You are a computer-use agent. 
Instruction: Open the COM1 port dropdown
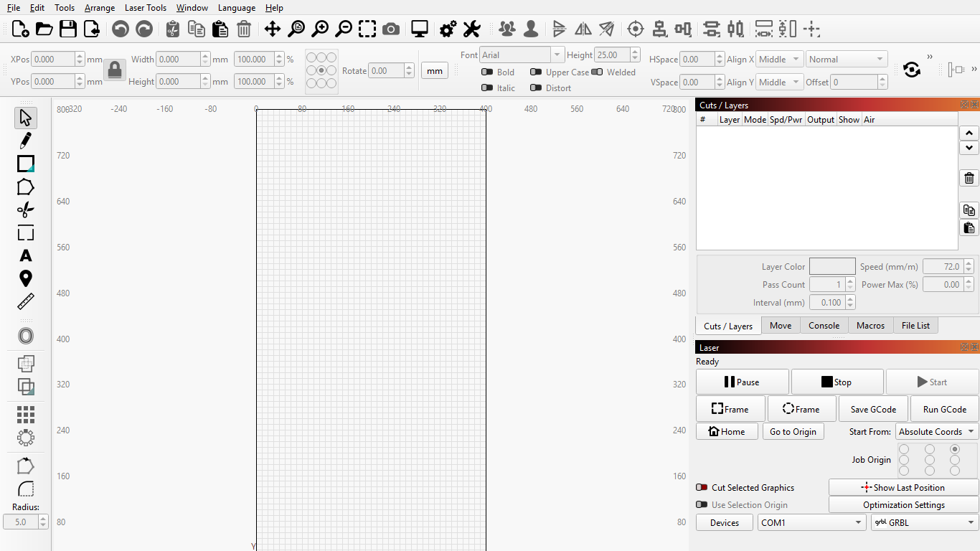tap(811, 523)
